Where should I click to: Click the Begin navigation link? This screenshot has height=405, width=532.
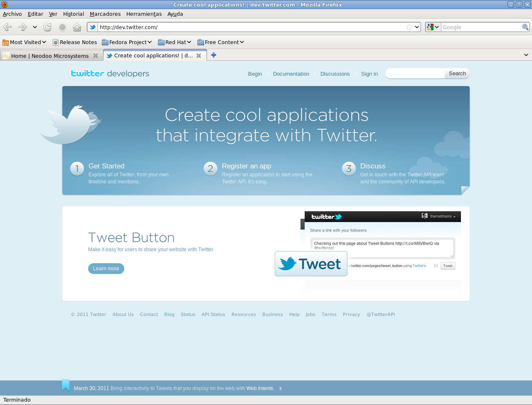click(x=255, y=74)
